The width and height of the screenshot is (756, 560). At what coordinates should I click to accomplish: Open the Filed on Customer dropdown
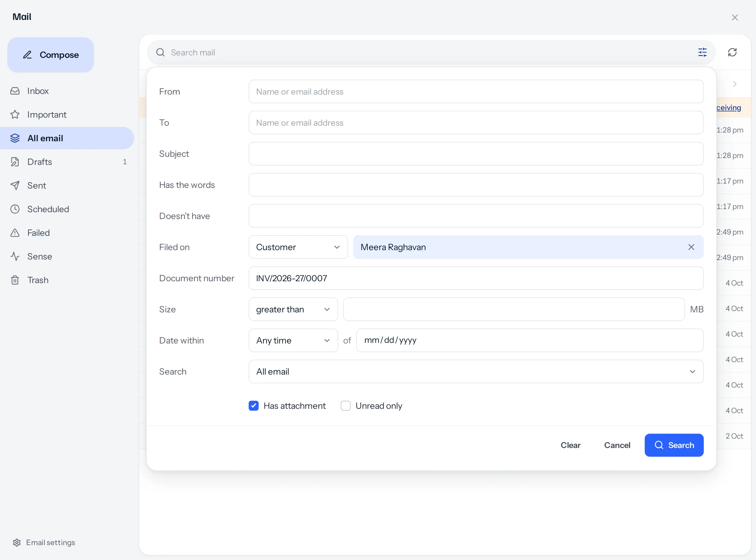(298, 247)
